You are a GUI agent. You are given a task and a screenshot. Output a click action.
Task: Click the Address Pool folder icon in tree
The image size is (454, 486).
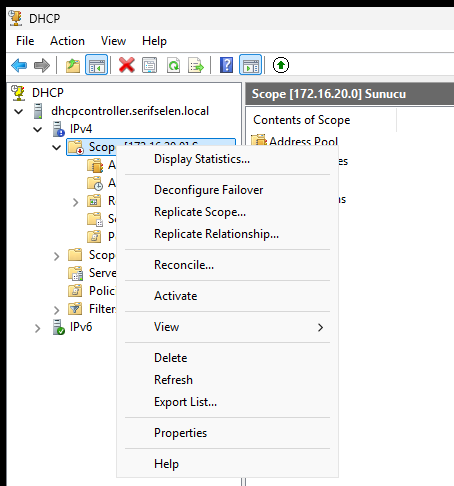pyautogui.click(x=95, y=165)
